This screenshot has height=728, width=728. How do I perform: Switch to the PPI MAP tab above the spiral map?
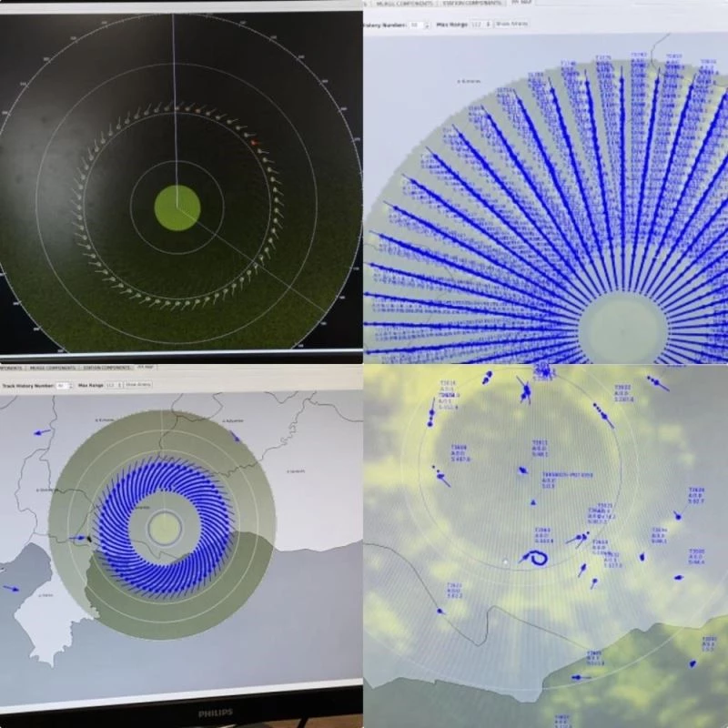145,368
